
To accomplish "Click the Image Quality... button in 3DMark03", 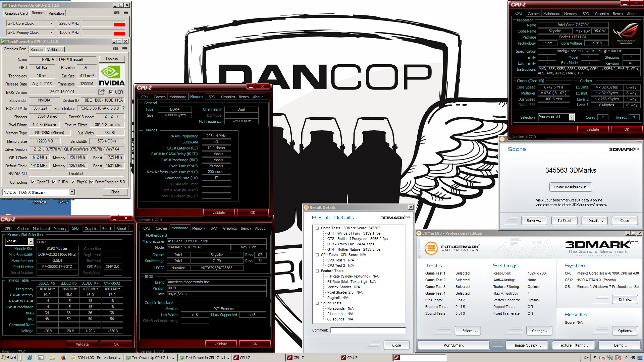I will (x=528, y=345).
